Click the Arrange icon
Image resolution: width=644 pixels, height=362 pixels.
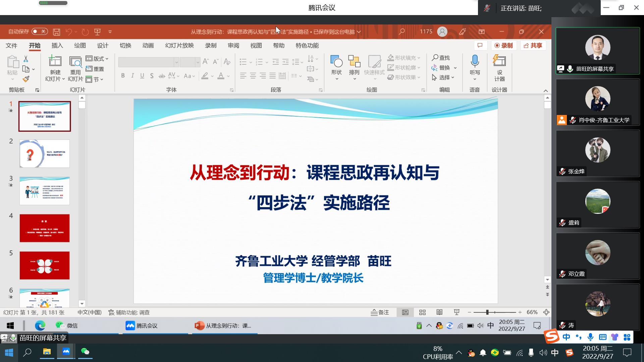[x=354, y=61]
